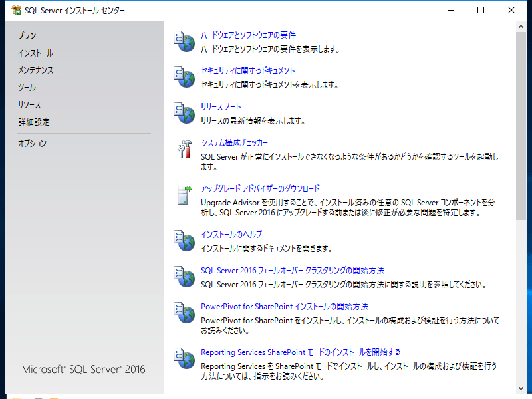
Task: Click the icon beside PowerPivot for SharePoint link
Action: [184, 313]
